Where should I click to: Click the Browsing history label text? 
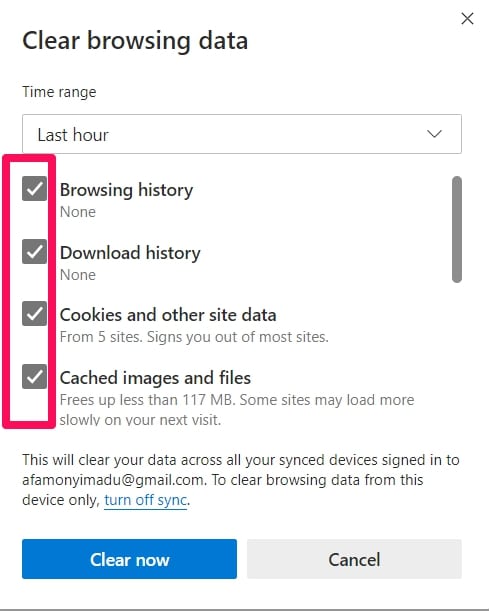126,190
